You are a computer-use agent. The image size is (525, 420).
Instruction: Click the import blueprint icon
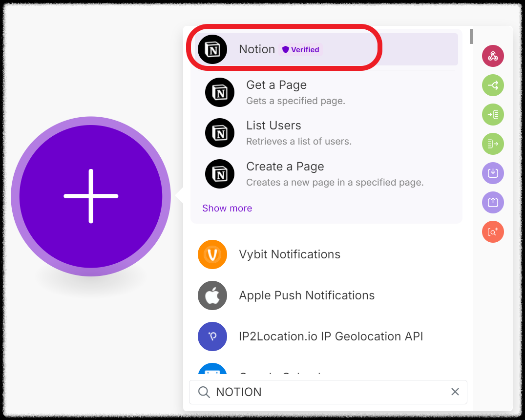click(493, 173)
